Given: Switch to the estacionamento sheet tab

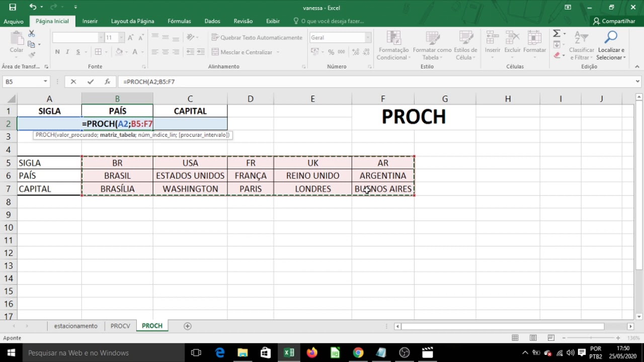Looking at the screenshot, I should point(76,326).
